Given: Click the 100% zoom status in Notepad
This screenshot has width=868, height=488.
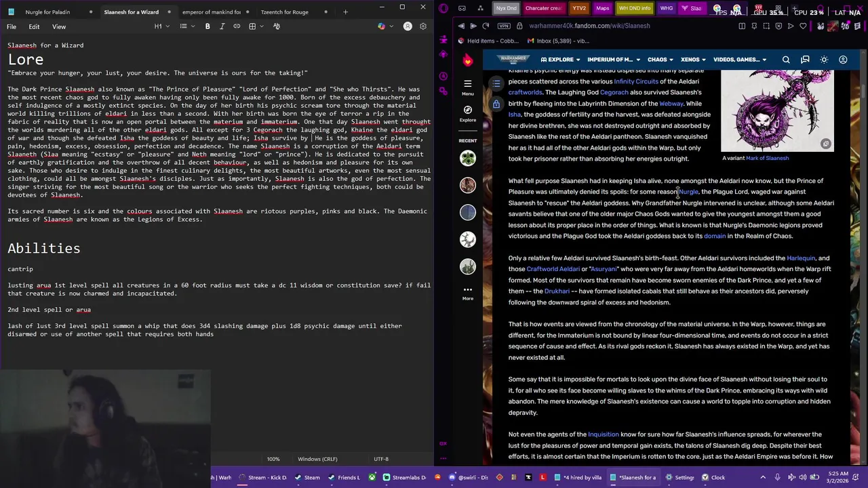Looking at the screenshot, I should point(273,459).
